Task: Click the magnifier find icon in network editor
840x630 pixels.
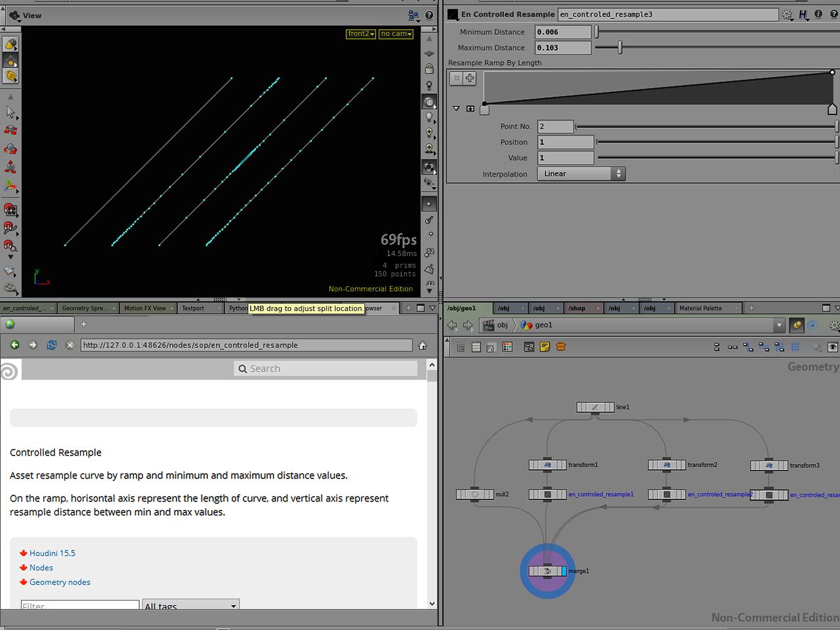Action: point(817,347)
